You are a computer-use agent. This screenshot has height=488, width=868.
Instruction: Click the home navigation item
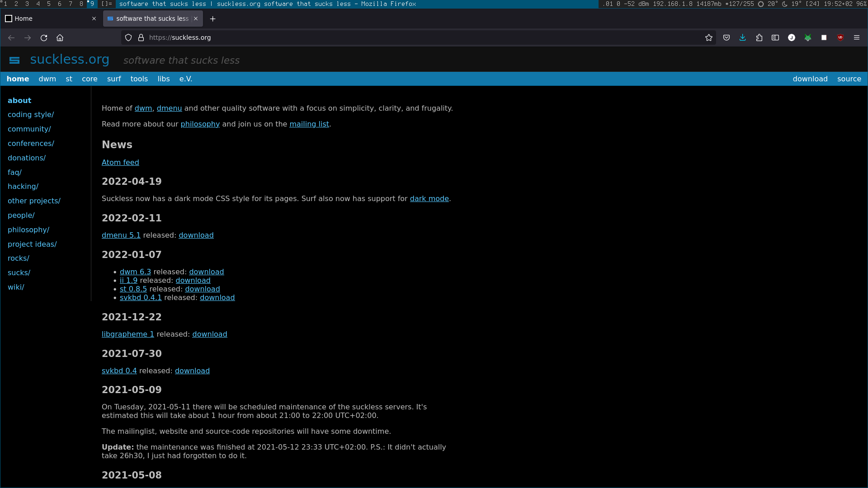[x=18, y=79]
